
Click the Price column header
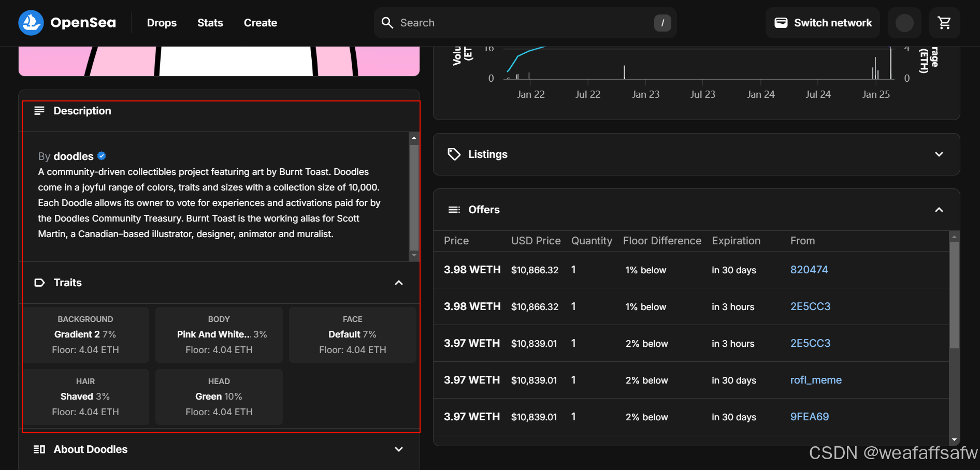coord(456,241)
